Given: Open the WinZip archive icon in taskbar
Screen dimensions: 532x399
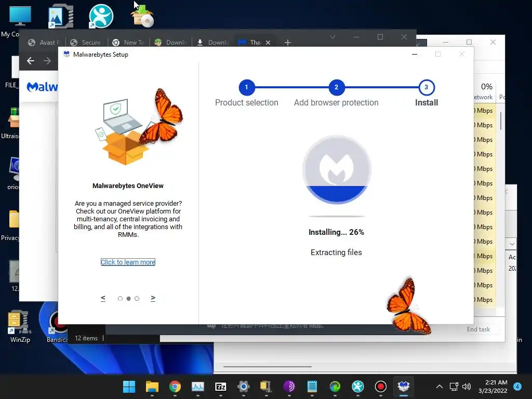Looking at the screenshot, I should 267,387.
